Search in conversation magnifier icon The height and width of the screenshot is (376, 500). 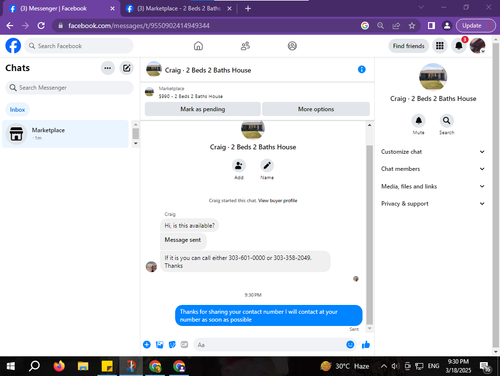click(446, 120)
